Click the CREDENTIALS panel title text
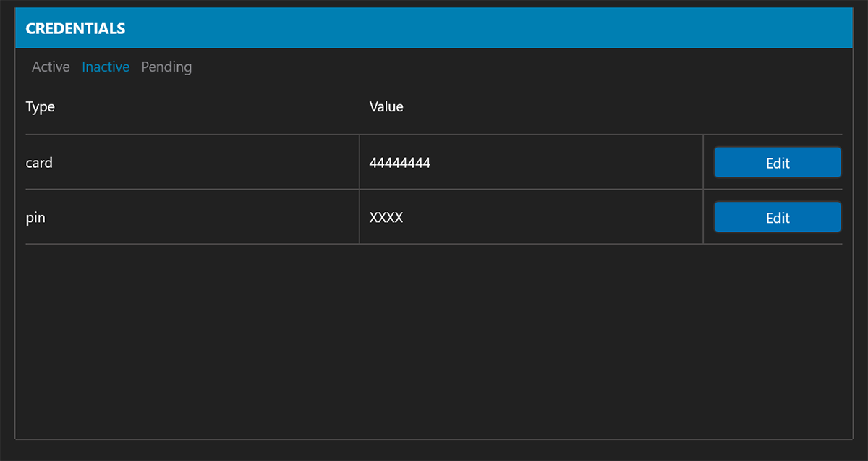This screenshot has height=461, width=868. (x=75, y=29)
